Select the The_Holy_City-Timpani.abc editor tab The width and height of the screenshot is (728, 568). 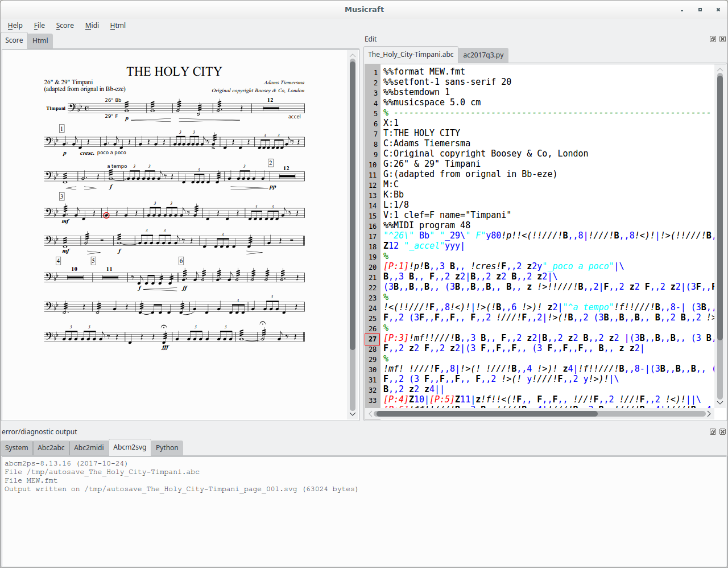point(411,55)
